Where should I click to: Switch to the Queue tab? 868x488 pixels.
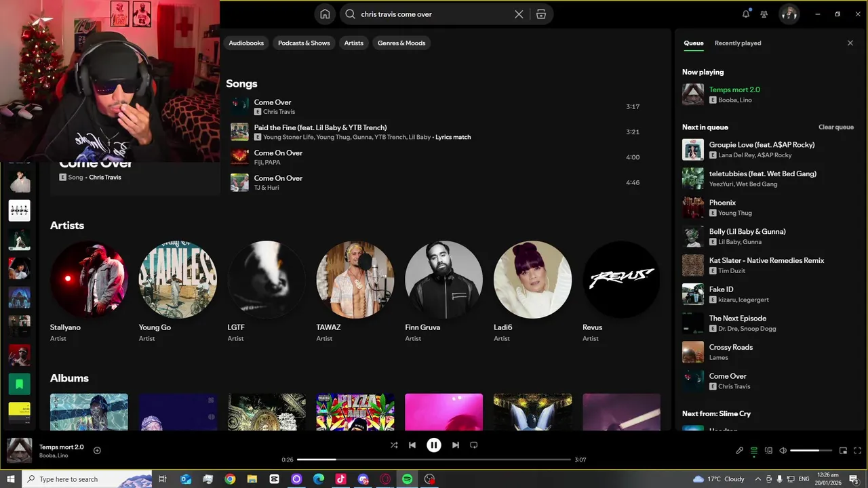tap(693, 43)
